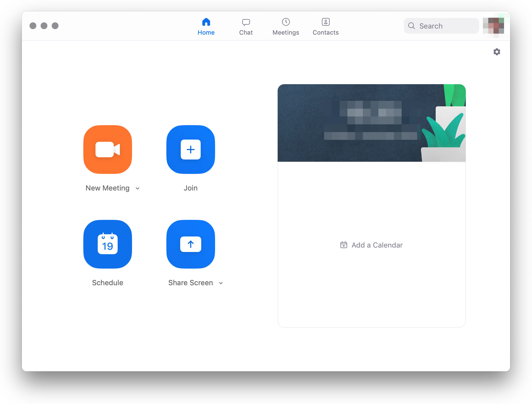Focus the Search input field
This screenshot has width=532, height=404.
pos(441,26)
